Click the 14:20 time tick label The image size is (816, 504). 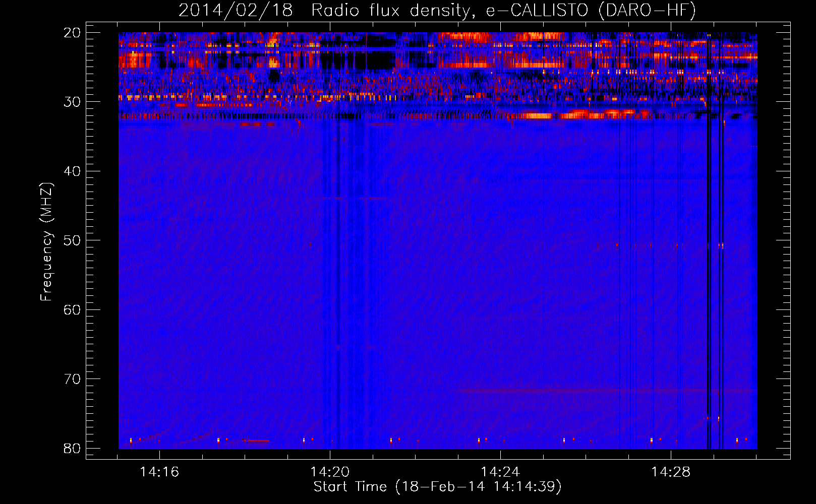pos(330,472)
